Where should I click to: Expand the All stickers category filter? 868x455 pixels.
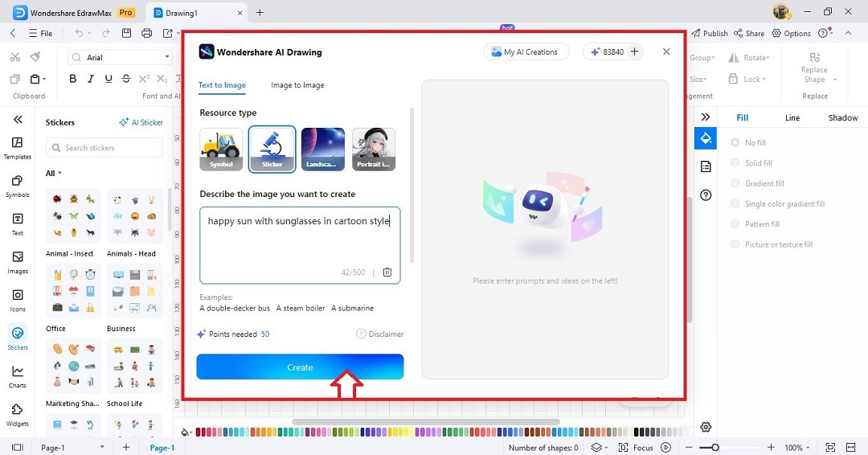pyautogui.click(x=53, y=174)
